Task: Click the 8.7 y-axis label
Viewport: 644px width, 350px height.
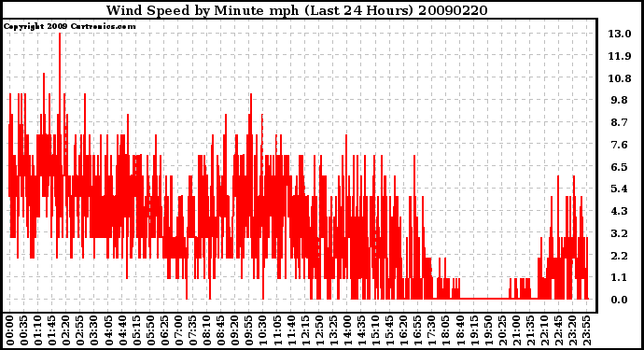Action: click(620, 122)
